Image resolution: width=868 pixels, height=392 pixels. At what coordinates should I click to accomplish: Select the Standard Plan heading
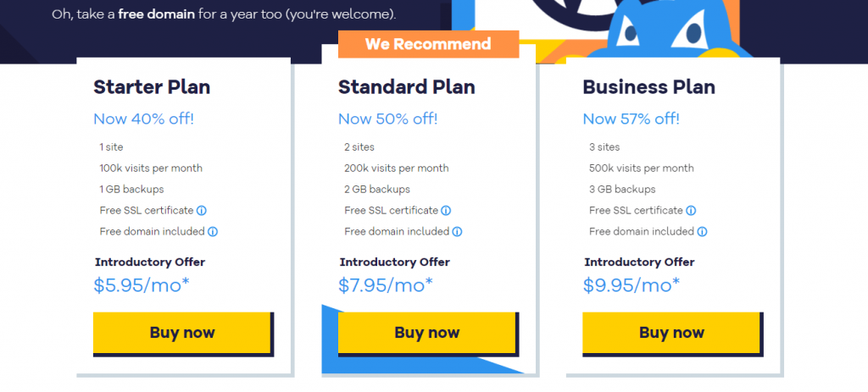point(406,87)
